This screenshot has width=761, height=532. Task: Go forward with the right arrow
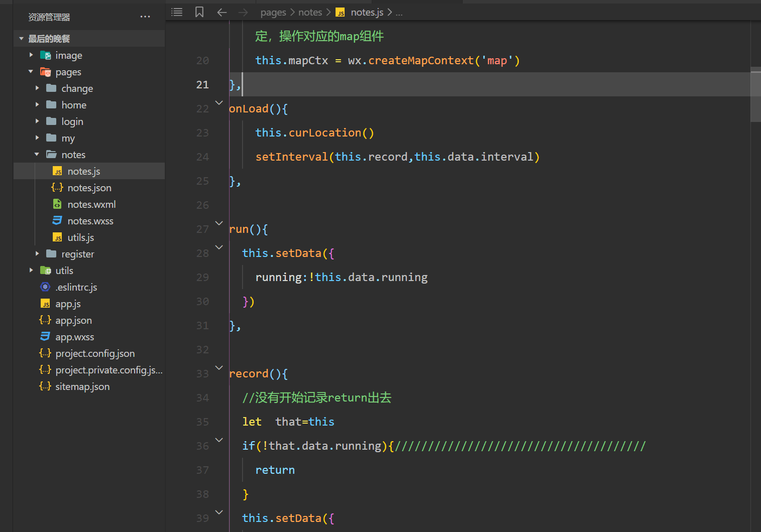point(243,12)
